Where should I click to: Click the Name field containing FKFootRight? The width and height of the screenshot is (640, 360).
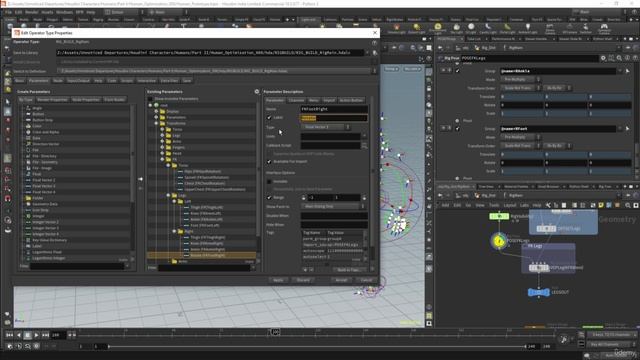[x=334, y=109]
